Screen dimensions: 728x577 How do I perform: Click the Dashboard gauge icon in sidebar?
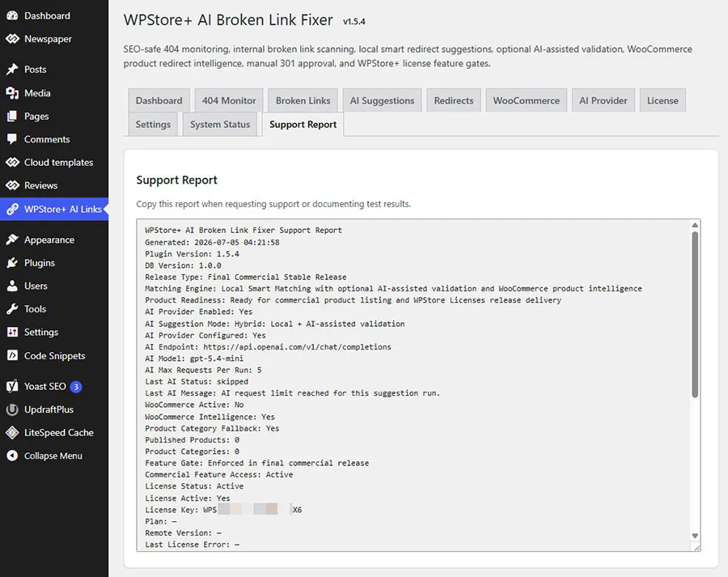click(x=12, y=16)
